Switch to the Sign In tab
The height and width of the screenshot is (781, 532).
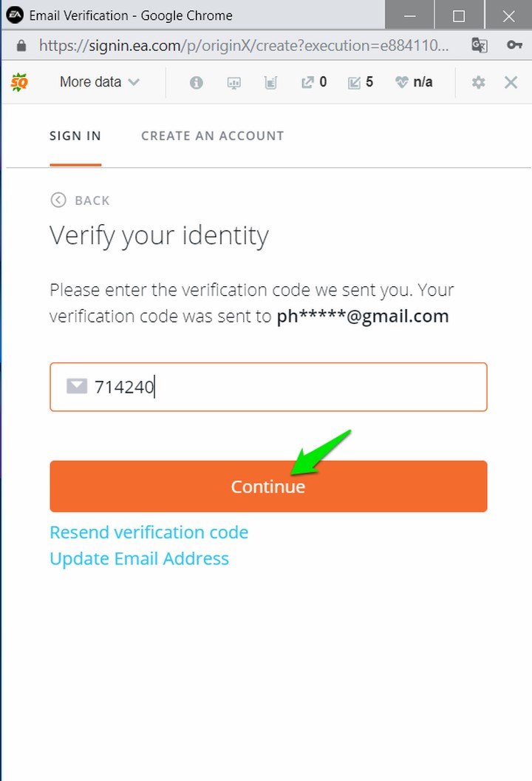click(75, 136)
